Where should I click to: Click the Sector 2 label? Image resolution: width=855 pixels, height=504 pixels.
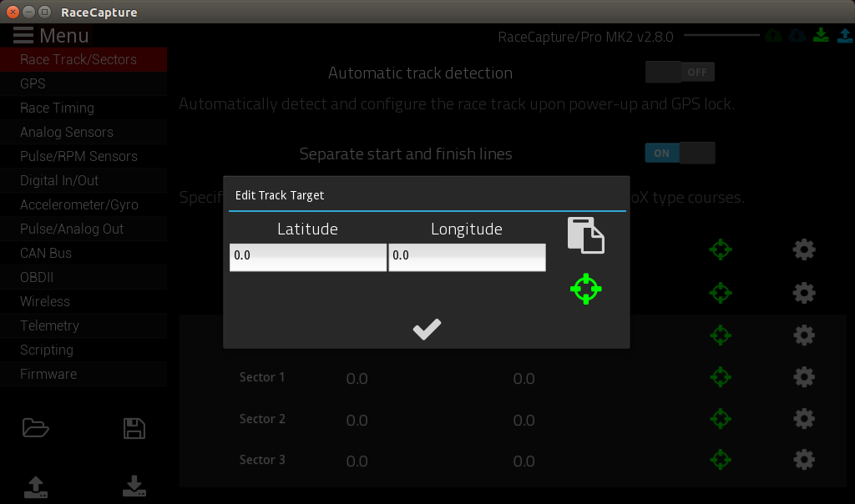[x=262, y=418]
